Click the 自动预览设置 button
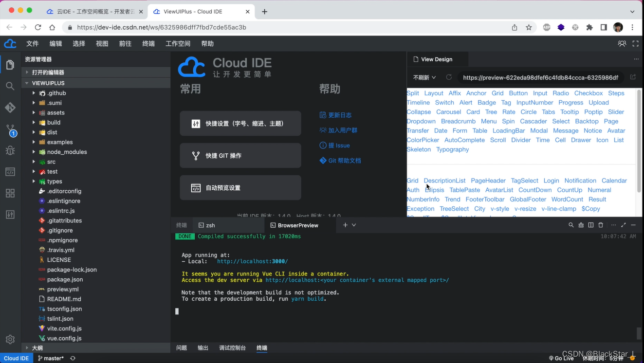 tap(240, 188)
